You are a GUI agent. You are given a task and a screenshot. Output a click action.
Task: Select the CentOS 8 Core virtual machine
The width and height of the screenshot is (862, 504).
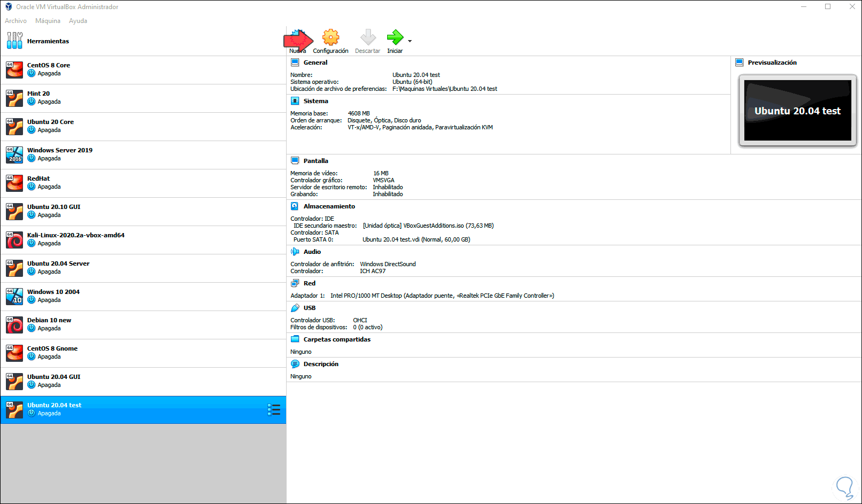(x=143, y=69)
